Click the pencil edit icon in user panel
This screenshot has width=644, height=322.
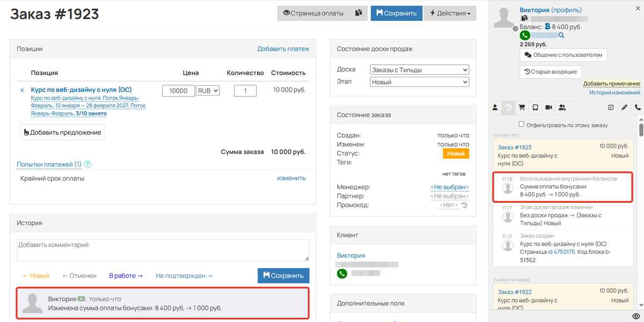[624, 107]
